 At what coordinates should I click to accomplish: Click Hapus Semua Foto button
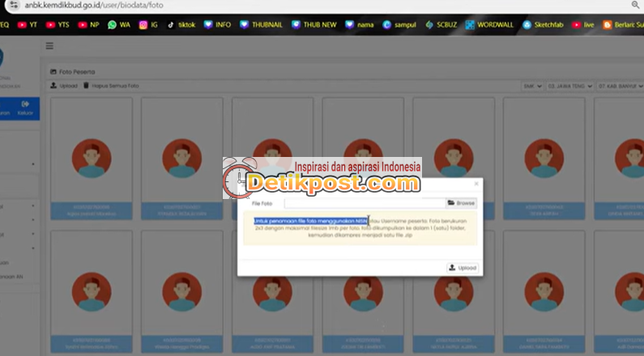111,86
